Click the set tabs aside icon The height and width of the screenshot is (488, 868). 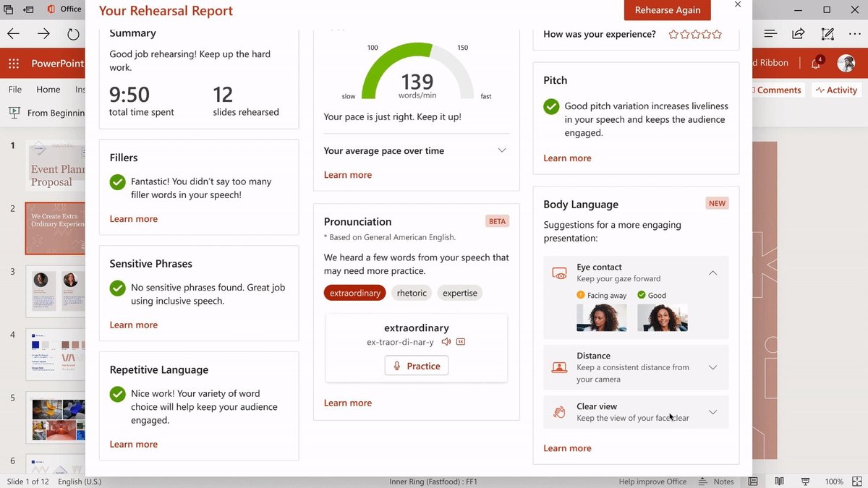click(x=28, y=9)
